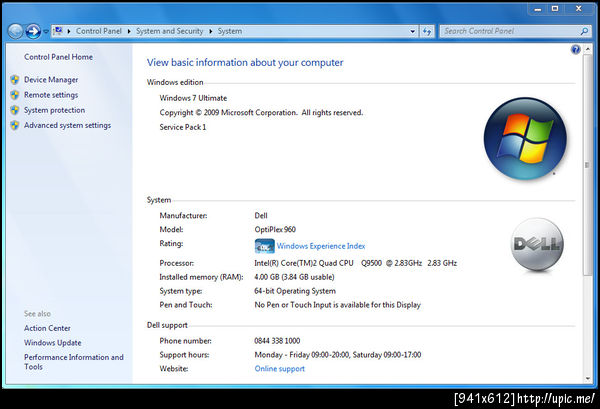Click the Manufacturer value Dell

261,216
